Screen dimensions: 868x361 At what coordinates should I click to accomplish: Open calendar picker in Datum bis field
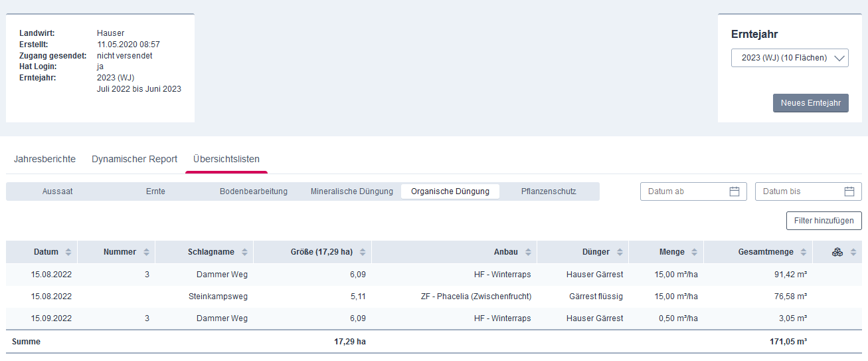point(849,191)
